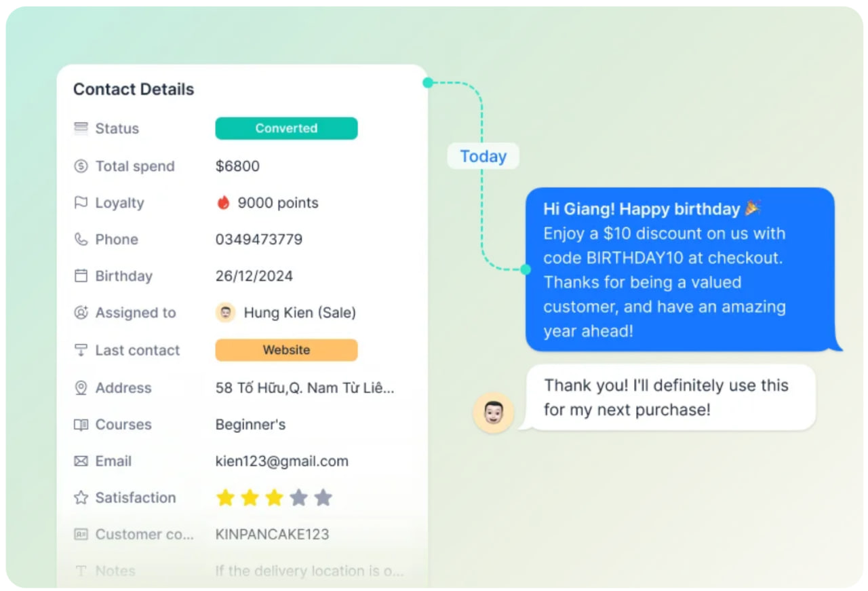Click the customer avatar beside the reply
The image size is (868, 591).
click(494, 413)
